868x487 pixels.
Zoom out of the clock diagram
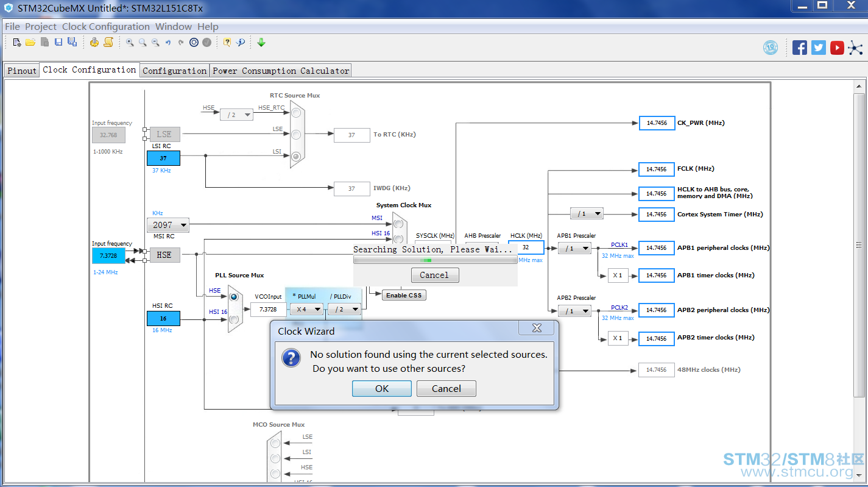[x=155, y=42]
